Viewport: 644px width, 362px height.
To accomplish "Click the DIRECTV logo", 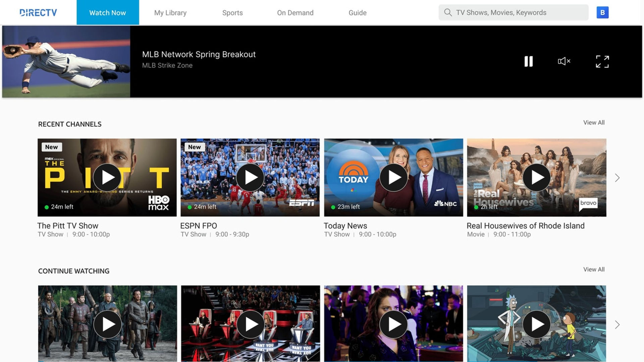I will (38, 13).
